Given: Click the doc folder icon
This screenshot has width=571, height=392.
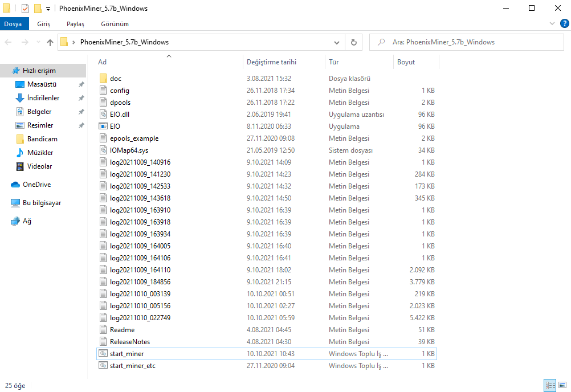Looking at the screenshot, I should point(103,78).
